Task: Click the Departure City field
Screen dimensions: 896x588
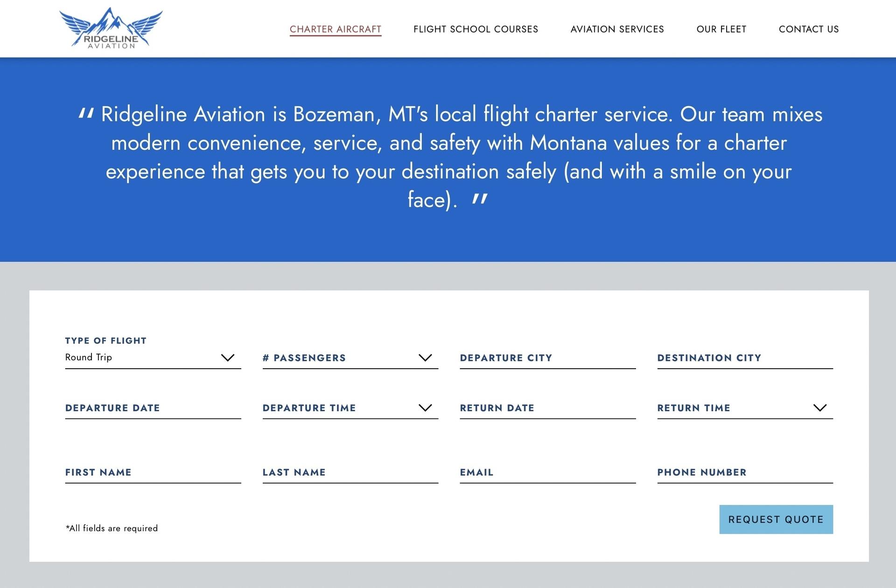Action: (x=547, y=358)
